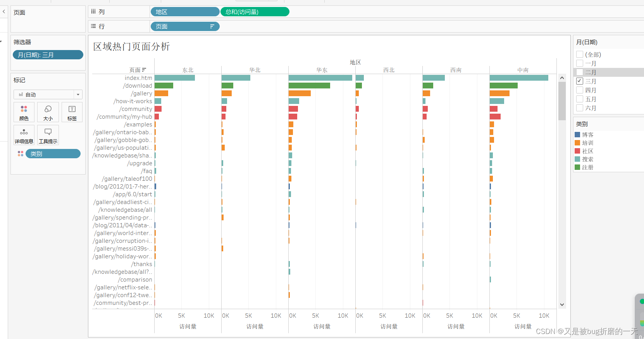Click the 西南 region column header
This screenshot has width=644, height=339.
coord(456,70)
